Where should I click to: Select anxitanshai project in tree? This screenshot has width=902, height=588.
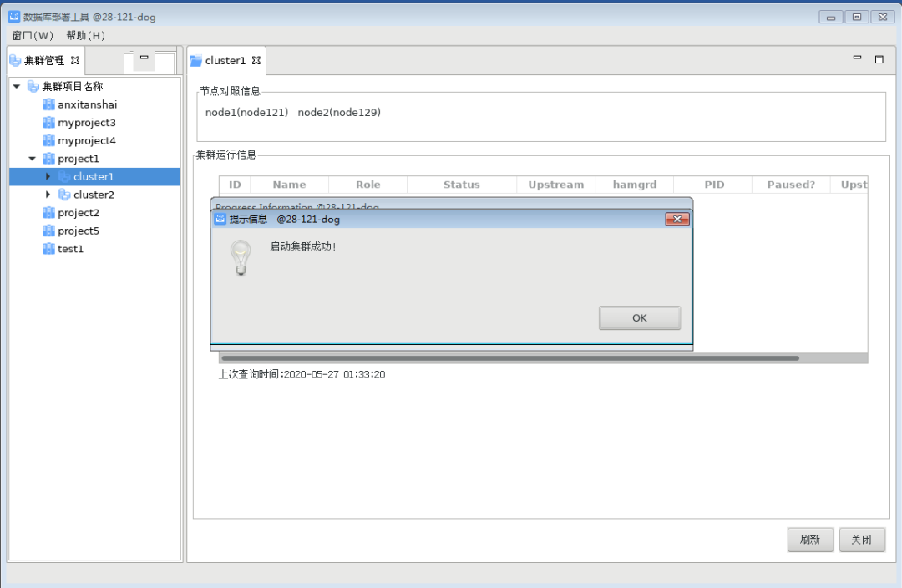88,104
